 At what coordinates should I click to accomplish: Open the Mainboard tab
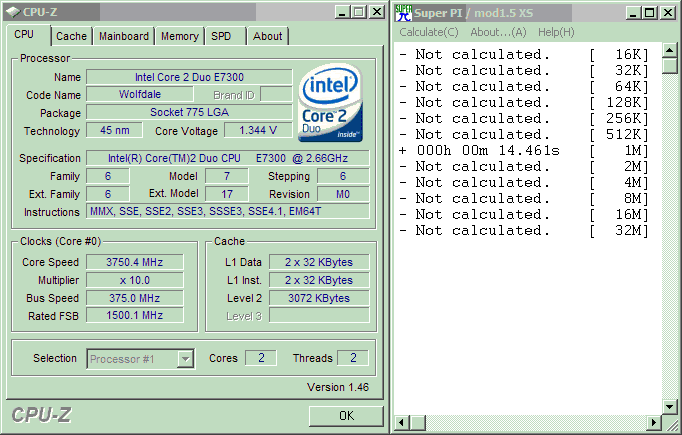tap(124, 36)
